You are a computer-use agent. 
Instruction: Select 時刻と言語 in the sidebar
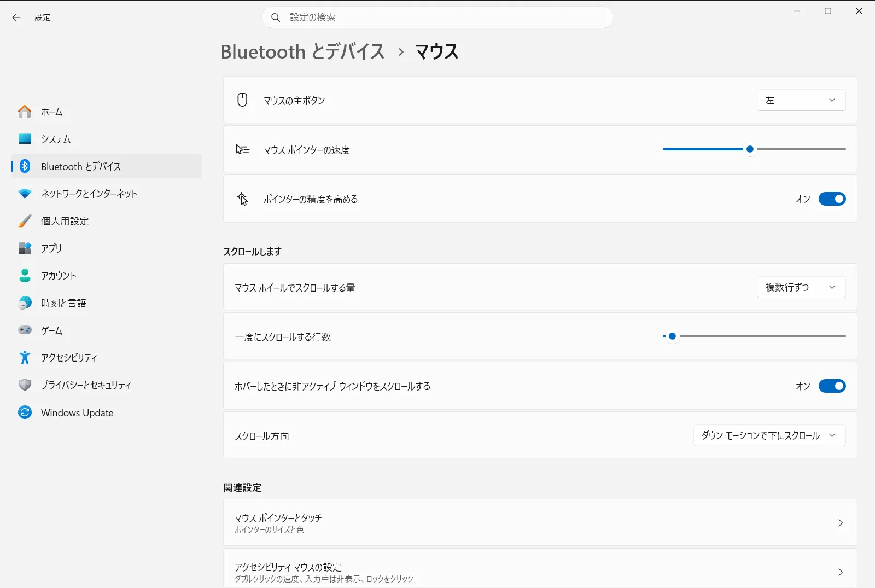coord(106,303)
